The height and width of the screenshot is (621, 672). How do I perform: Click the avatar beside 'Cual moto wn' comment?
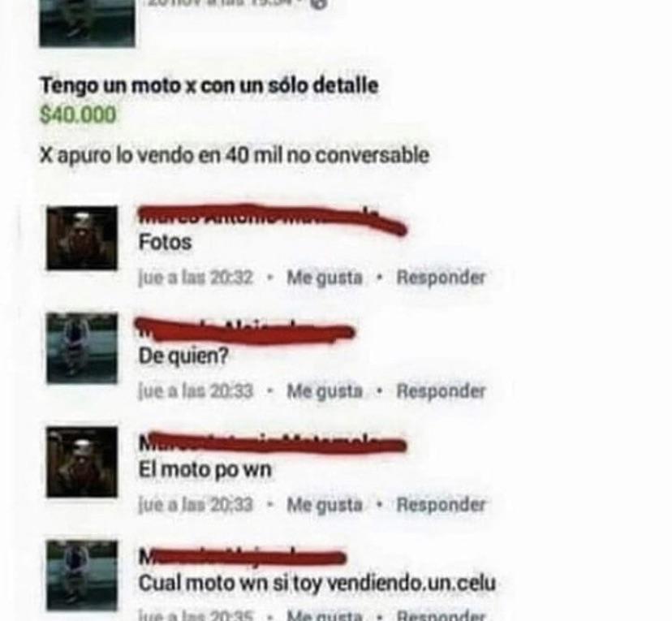82,576
